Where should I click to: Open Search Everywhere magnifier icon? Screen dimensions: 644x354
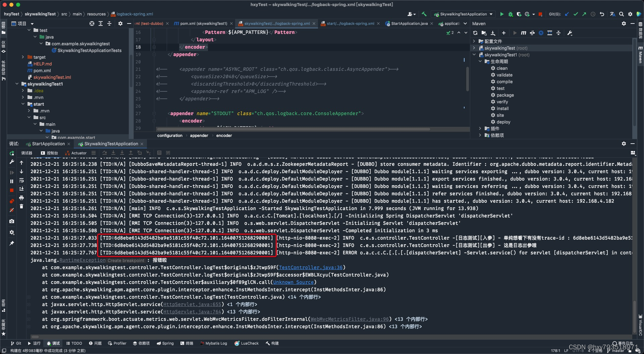pos(621,14)
